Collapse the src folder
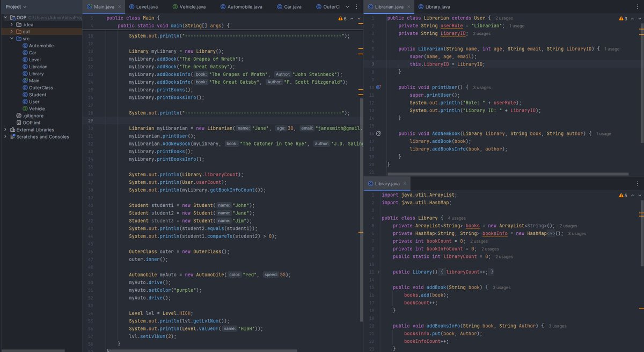This screenshot has height=352, width=644. [12, 39]
